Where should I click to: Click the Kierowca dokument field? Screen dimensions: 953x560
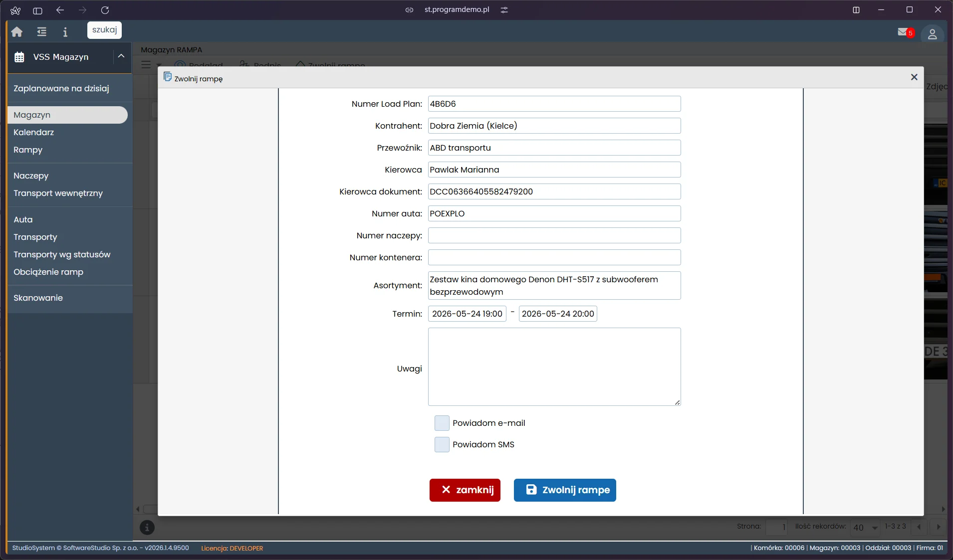(x=554, y=191)
